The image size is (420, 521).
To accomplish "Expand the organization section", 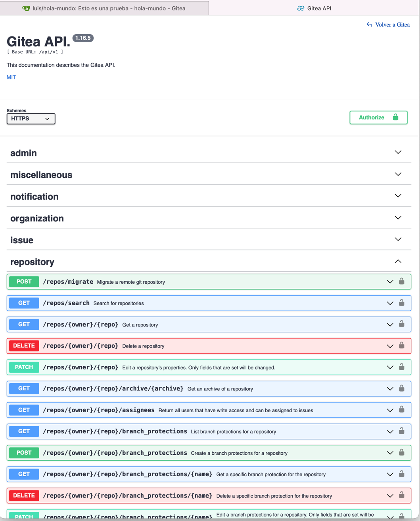I will pyautogui.click(x=398, y=218).
